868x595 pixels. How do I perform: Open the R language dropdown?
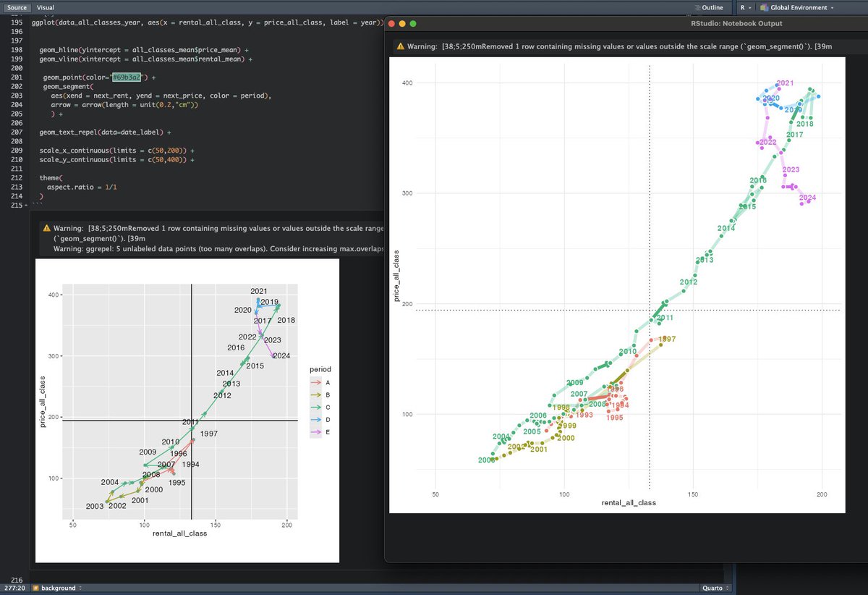pos(746,7)
